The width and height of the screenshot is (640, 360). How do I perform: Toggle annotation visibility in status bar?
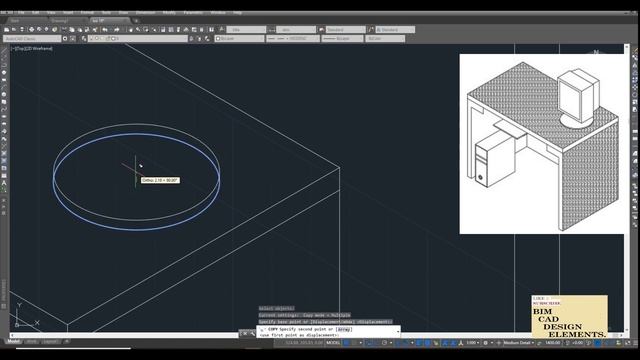pyautogui.click(x=445, y=343)
